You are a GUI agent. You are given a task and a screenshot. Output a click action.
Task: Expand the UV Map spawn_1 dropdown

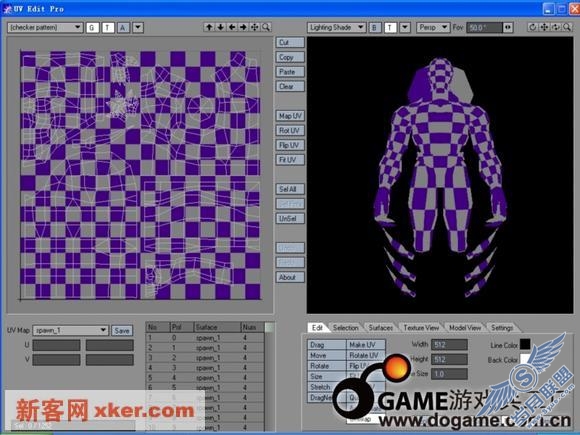coord(70,330)
